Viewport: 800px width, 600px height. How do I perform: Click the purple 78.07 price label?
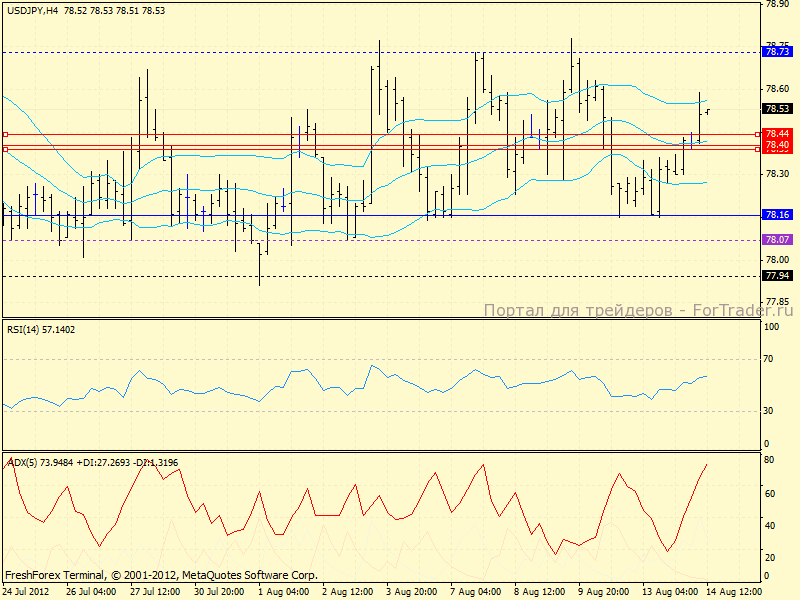[777, 240]
